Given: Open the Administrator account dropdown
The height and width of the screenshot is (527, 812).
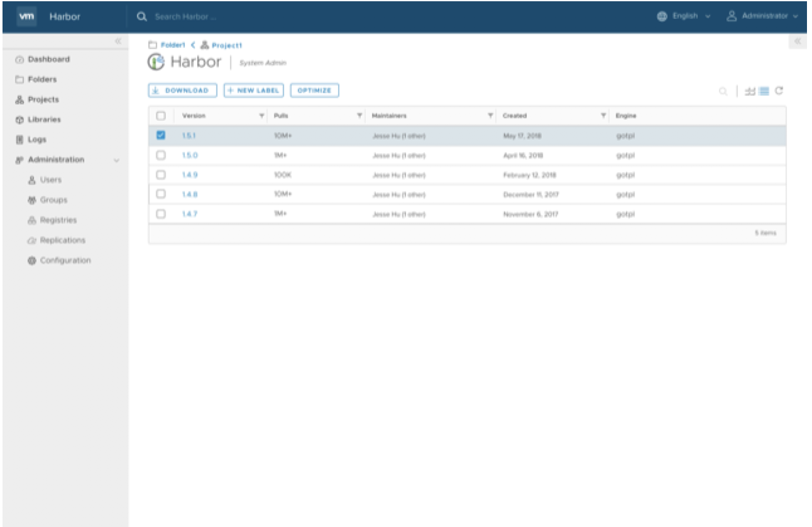Looking at the screenshot, I should (770, 16).
